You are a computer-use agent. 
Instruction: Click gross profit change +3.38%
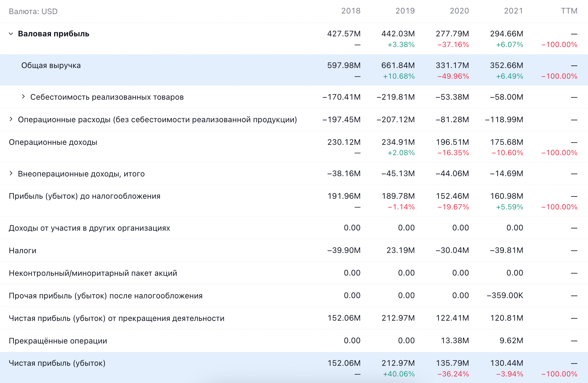click(x=401, y=45)
